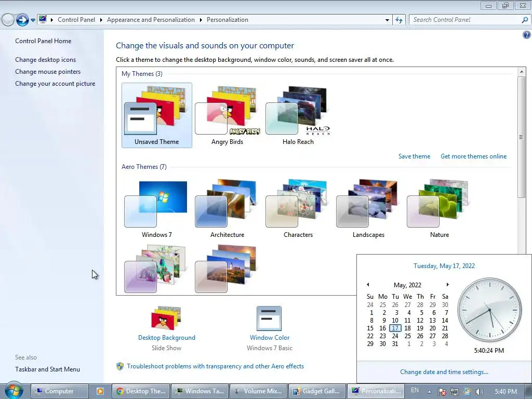Show hidden tray icons arrow

tap(429, 392)
